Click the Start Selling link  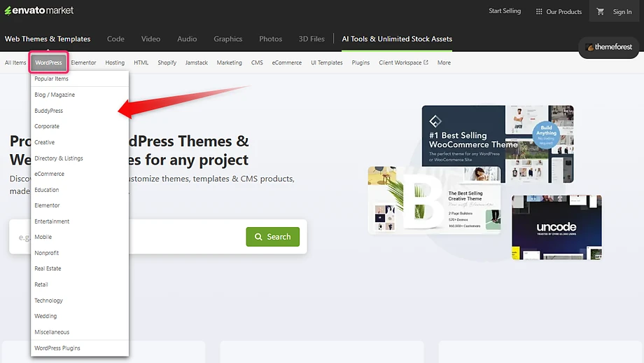505,11
